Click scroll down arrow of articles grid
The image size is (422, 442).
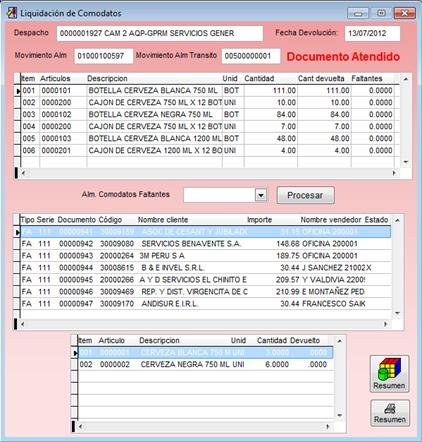click(x=406, y=162)
